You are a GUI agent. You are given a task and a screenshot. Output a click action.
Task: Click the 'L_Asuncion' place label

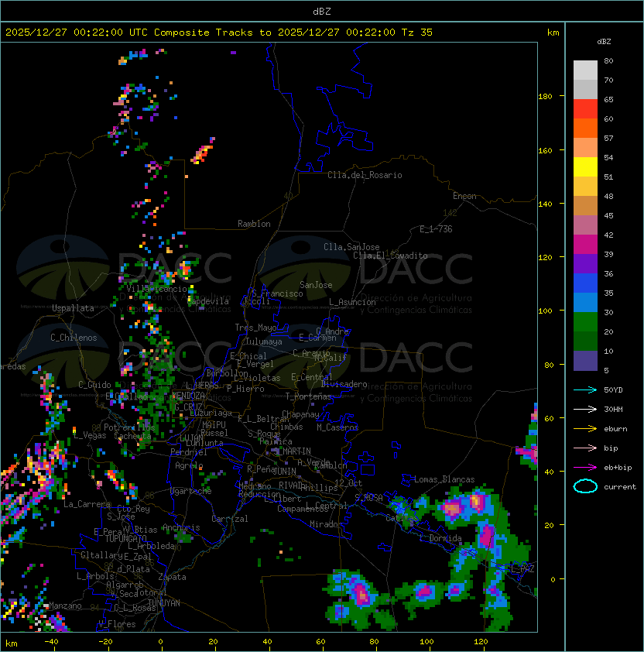(352, 302)
